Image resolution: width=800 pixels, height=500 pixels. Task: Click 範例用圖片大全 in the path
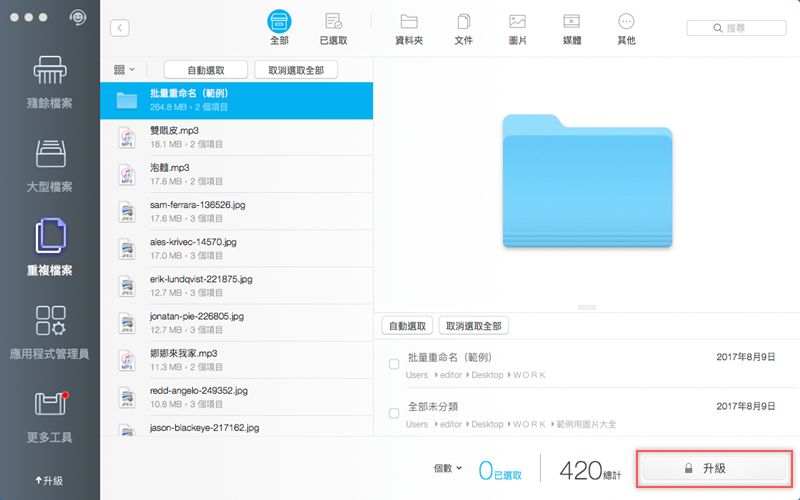[x=586, y=424]
